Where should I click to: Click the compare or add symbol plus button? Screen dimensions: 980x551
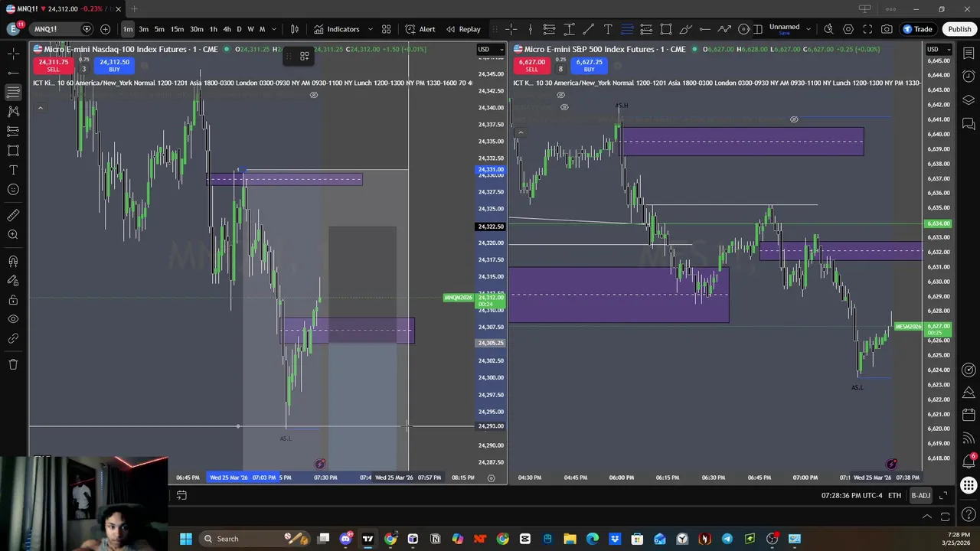tap(105, 29)
